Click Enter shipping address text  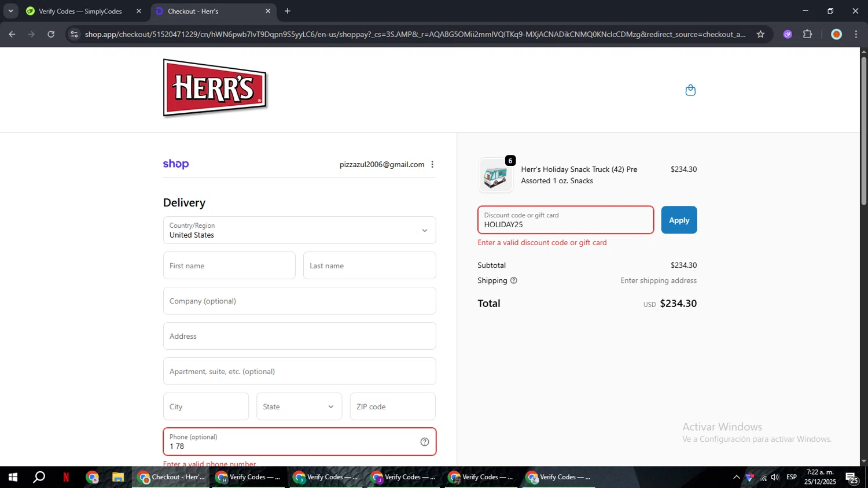coord(659,280)
